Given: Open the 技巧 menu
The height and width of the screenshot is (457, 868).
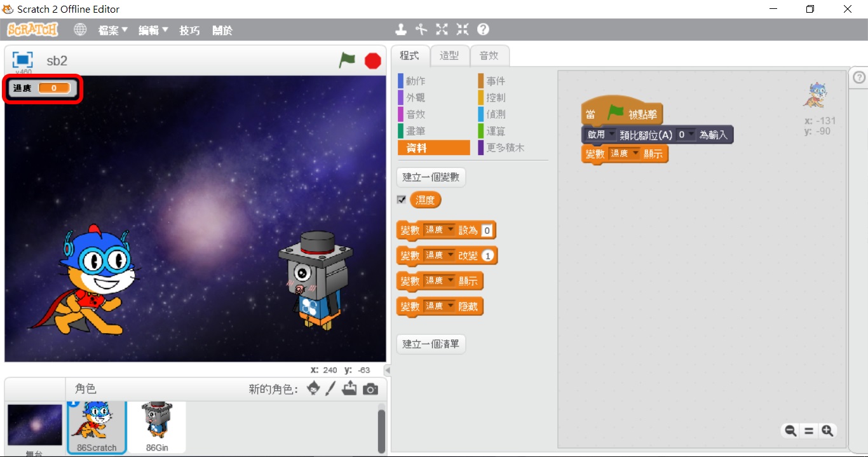Looking at the screenshot, I should 189,30.
